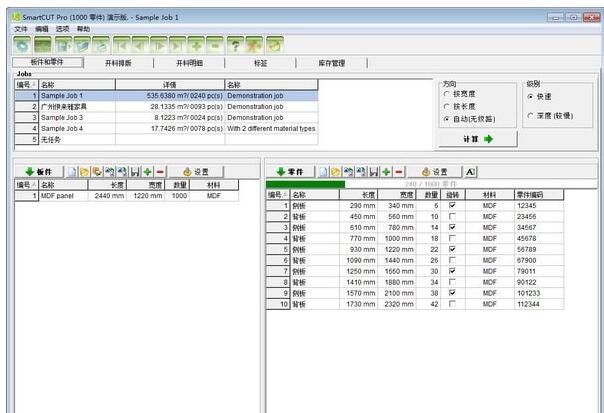Viewport: 604px width, 413px height.
Task: Select the 按长度 direction radio button
Action: point(447,106)
